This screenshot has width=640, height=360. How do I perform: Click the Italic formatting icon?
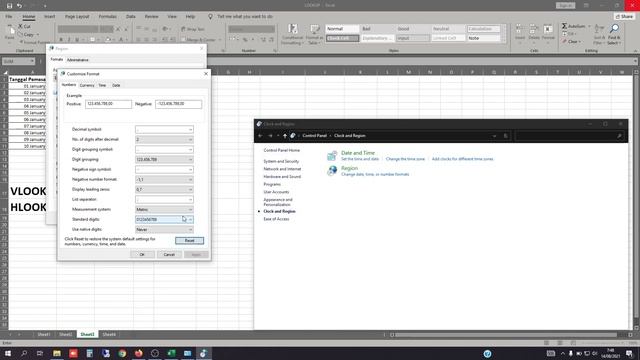69,40
